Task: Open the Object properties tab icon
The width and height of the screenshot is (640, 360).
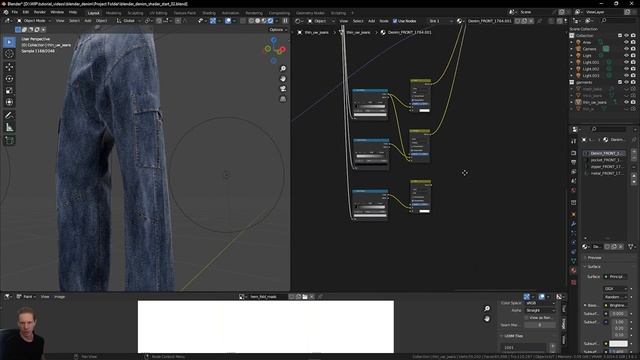Action: coord(573,214)
